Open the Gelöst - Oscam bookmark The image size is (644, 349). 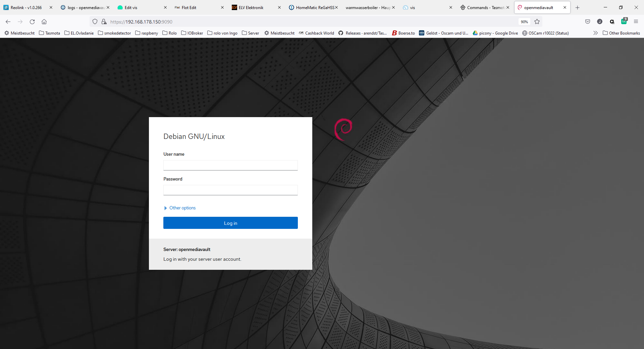tap(443, 33)
